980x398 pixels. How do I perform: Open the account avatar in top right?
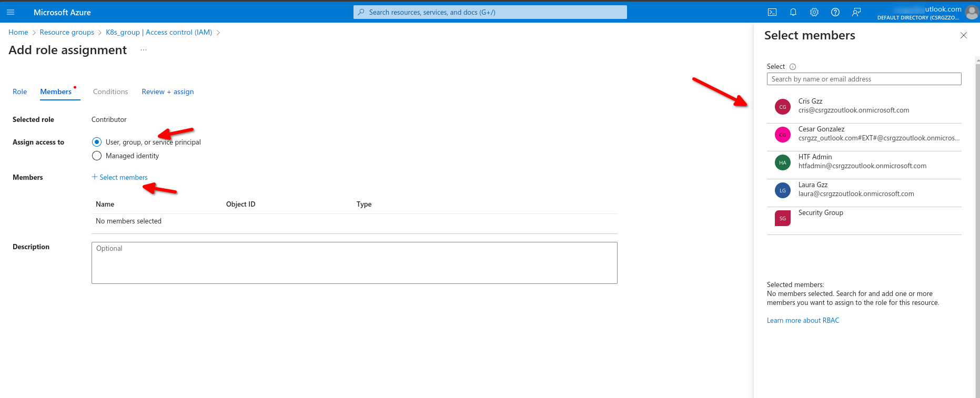(x=972, y=13)
